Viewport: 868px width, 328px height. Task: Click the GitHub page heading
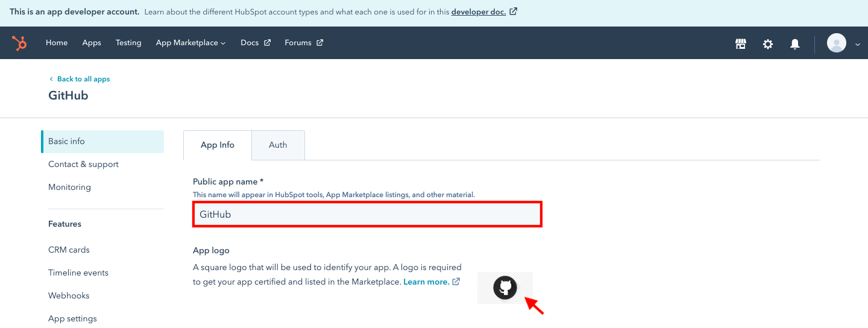(68, 95)
